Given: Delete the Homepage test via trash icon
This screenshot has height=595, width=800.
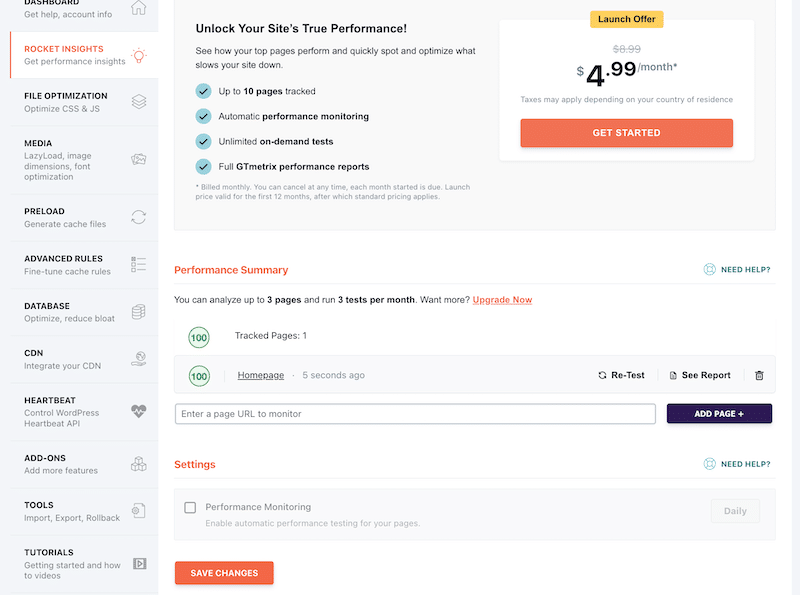Looking at the screenshot, I should pos(759,375).
